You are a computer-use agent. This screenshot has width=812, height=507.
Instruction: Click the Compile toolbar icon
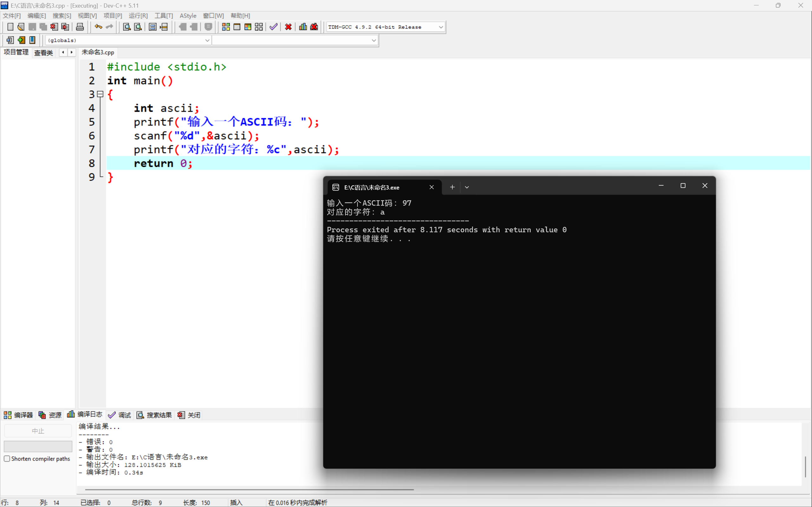(226, 27)
